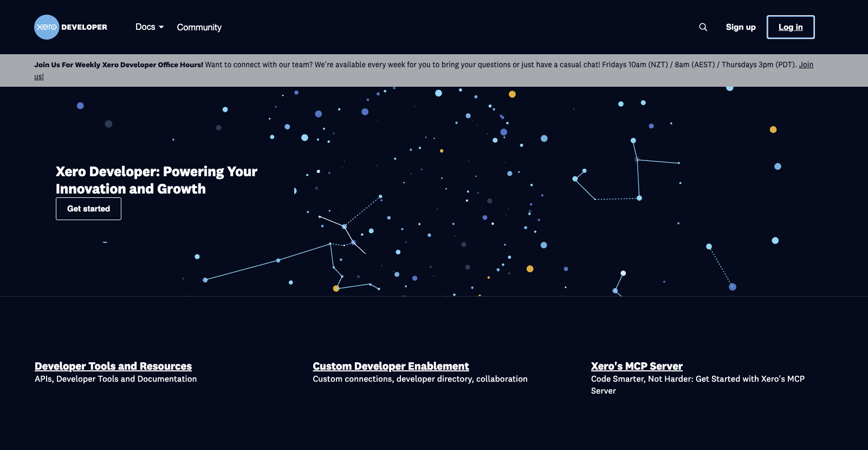Click the Sign up link

(x=741, y=27)
